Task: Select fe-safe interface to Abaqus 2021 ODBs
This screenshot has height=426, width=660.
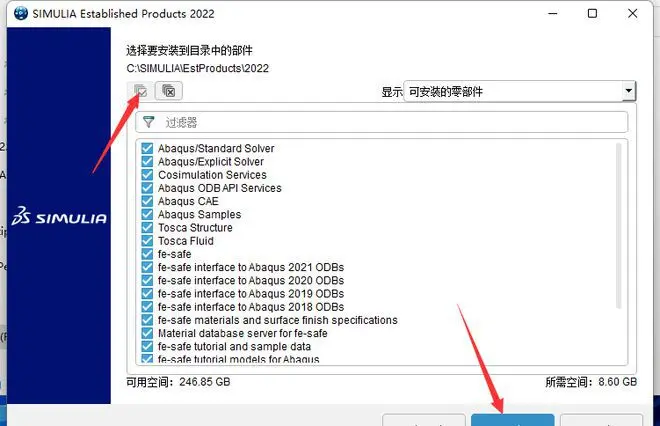Action: tap(251, 267)
